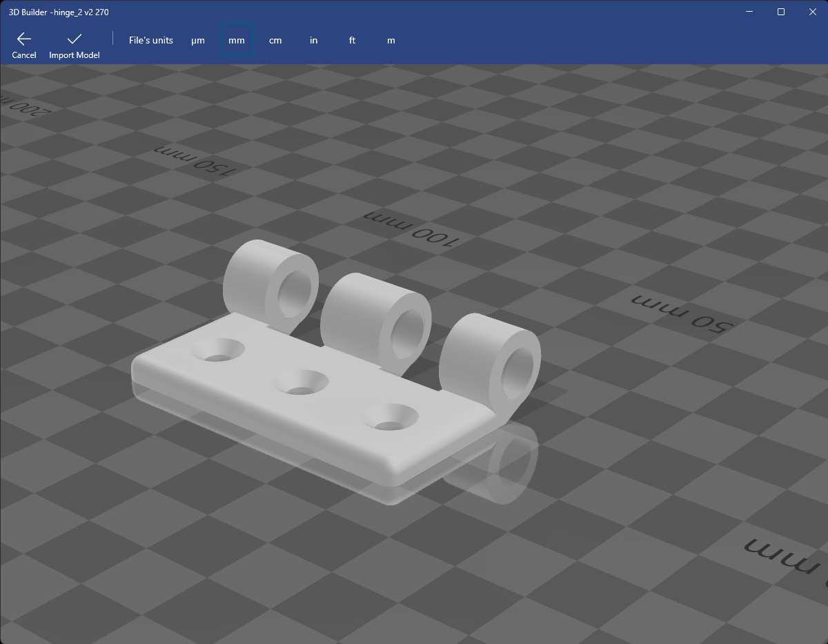Click the Cancel back arrow icon
Viewport: 828px width, 644px height.
click(x=24, y=39)
